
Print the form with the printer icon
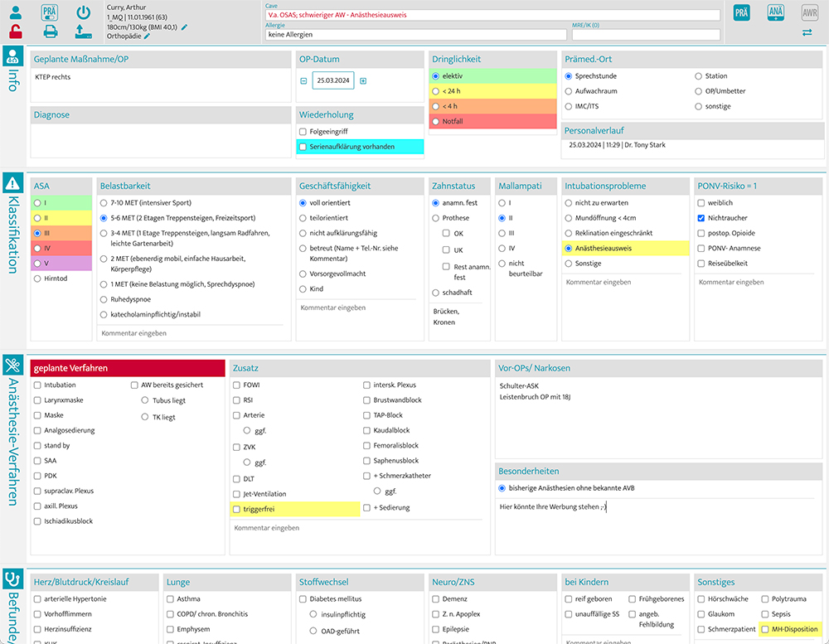coord(51,31)
